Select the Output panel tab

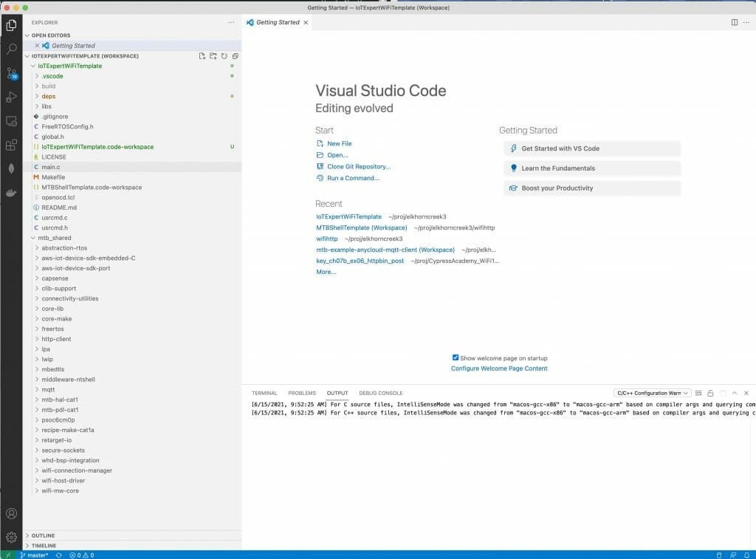[337, 393]
